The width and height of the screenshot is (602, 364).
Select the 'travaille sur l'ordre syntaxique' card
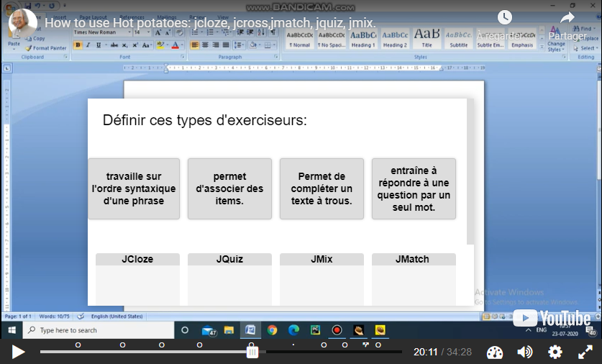click(x=134, y=188)
